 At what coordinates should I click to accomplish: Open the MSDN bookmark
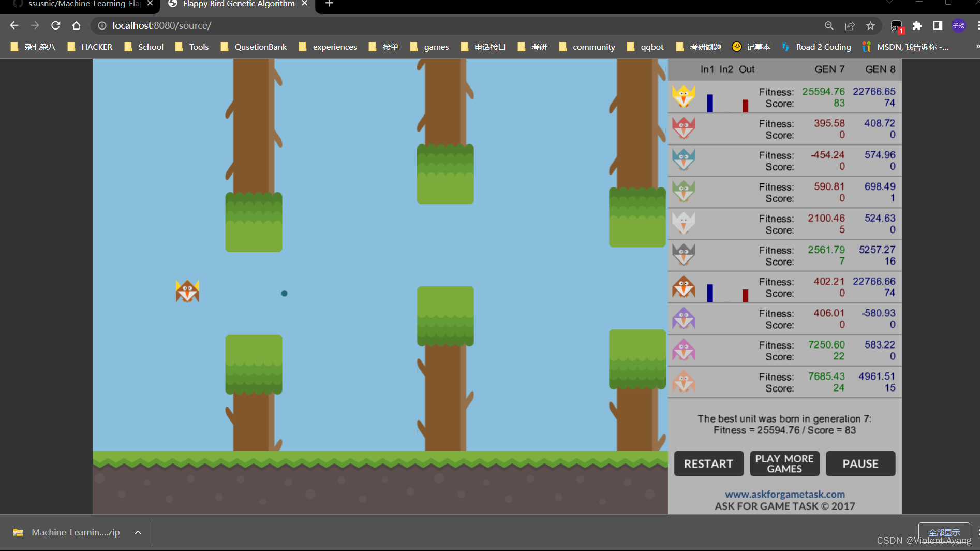coord(905,47)
